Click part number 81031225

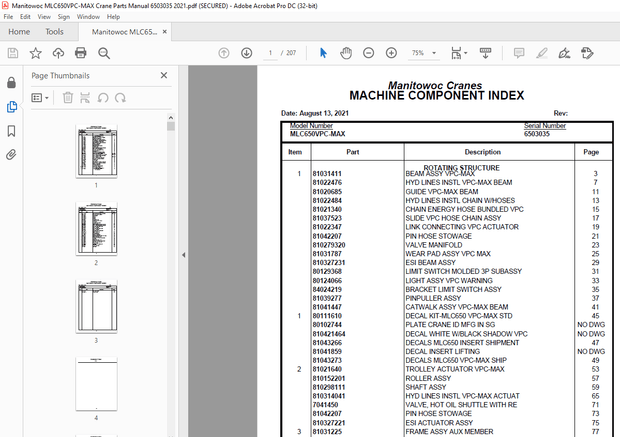[x=327, y=431]
